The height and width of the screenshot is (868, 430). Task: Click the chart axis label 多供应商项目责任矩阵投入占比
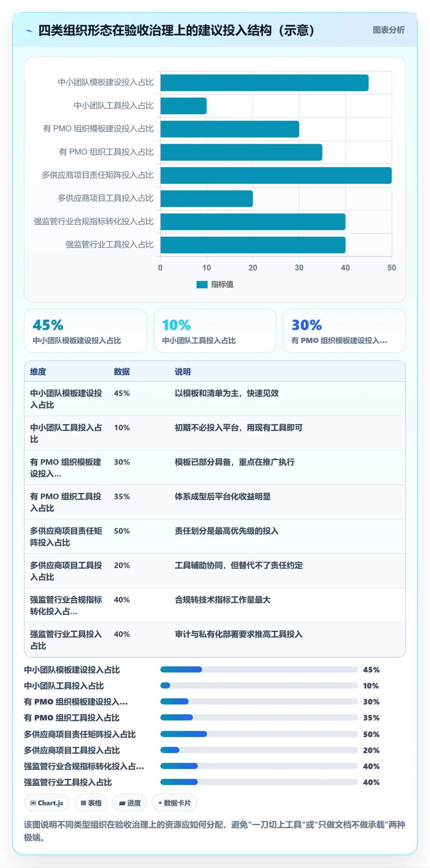click(x=98, y=175)
